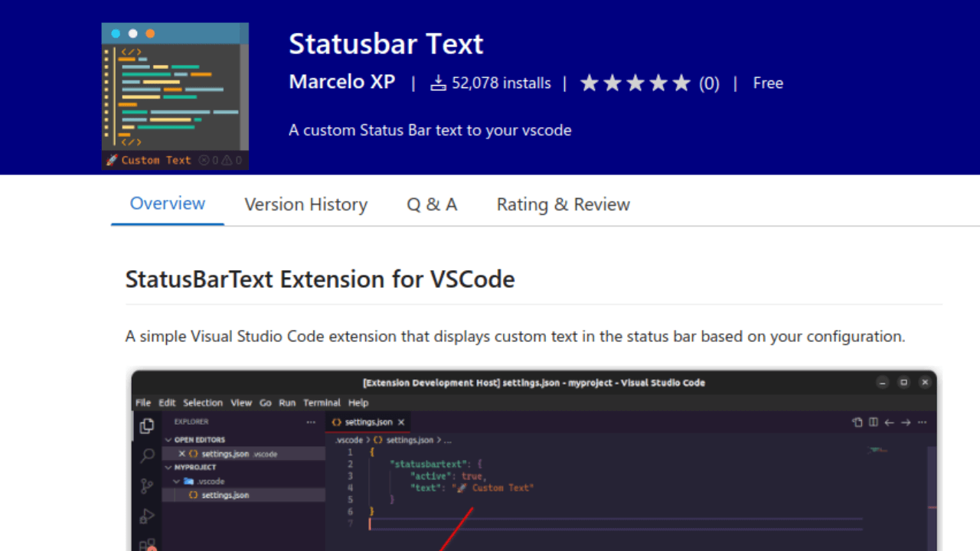Click the navigate forward arrow icon
The image size is (980, 551).
tap(905, 422)
